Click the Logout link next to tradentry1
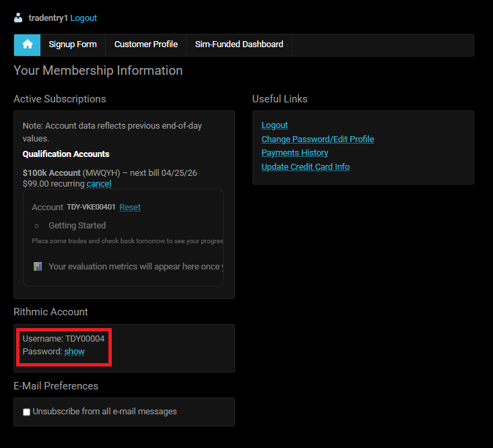This screenshot has width=493, height=448. pos(84,18)
